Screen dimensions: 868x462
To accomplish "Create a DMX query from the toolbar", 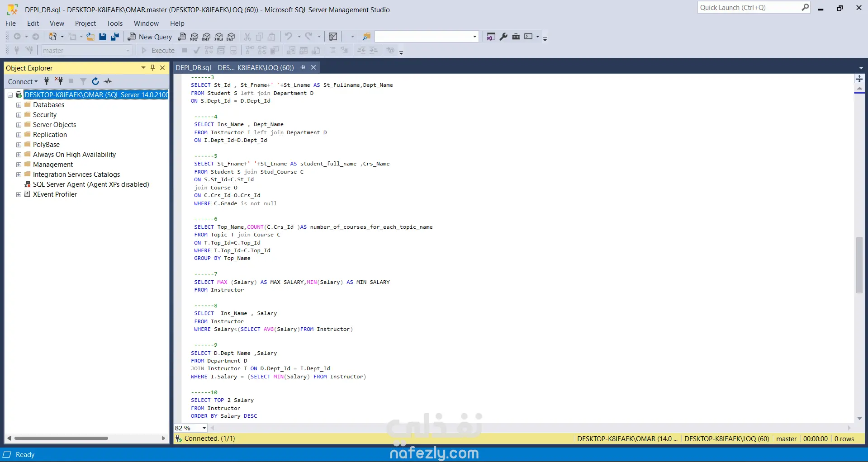I will 206,37.
